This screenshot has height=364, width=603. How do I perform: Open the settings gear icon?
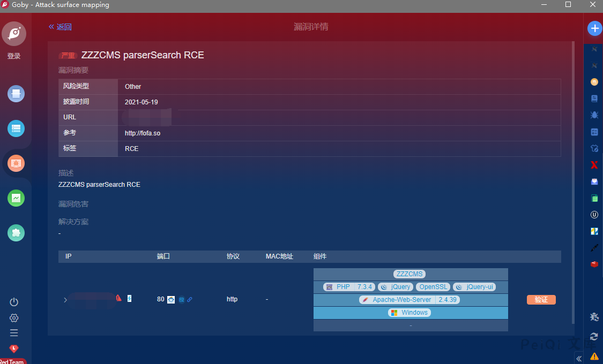pyautogui.click(x=14, y=318)
